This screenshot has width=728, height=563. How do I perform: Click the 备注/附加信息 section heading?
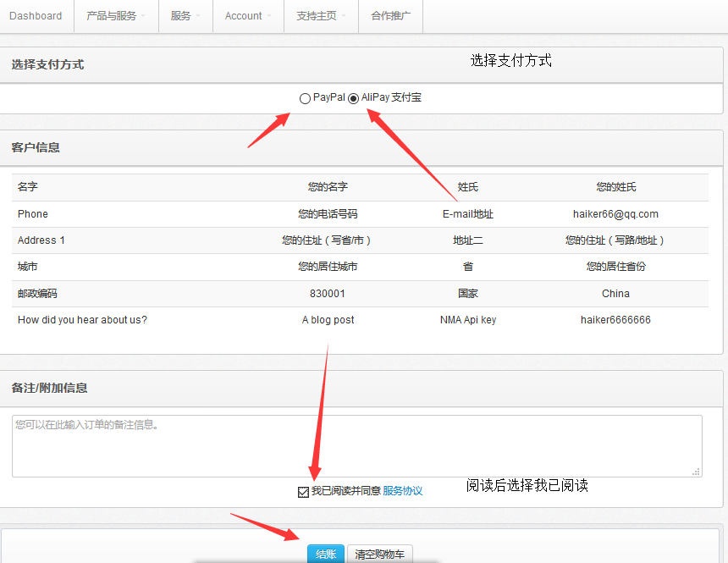(49, 388)
